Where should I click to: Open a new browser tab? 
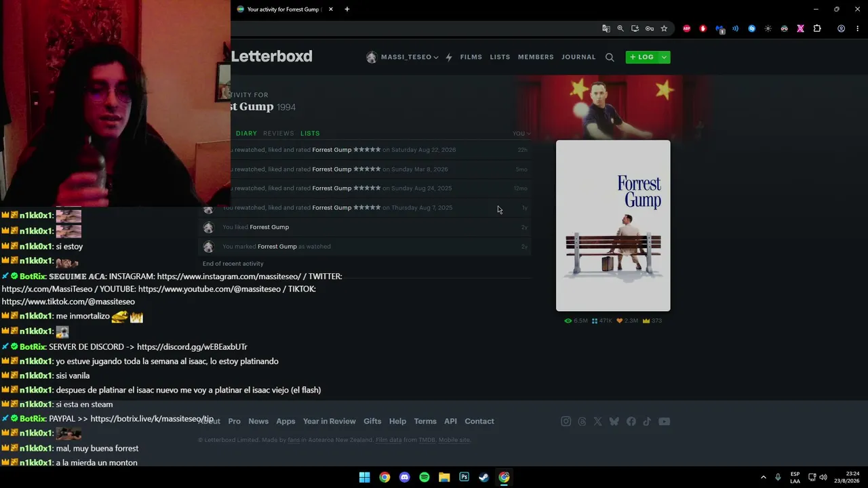point(347,9)
